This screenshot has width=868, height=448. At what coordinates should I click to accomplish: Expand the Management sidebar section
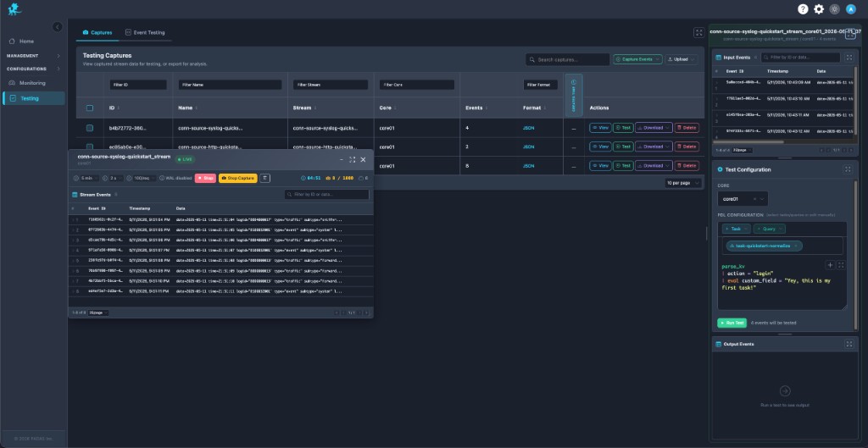[x=33, y=56]
